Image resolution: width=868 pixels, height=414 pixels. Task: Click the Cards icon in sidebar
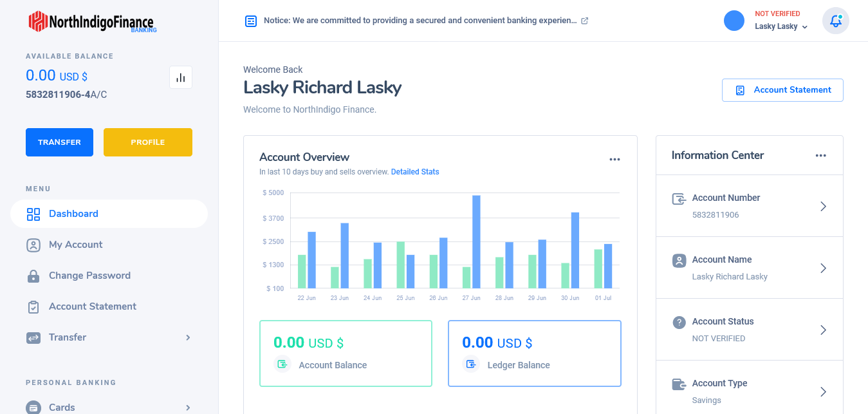pos(33,408)
